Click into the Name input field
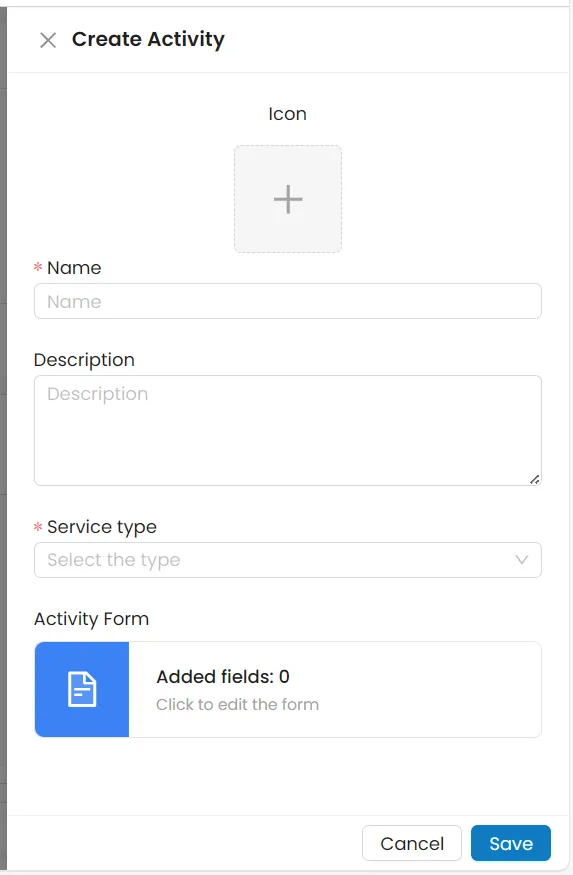This screenshot has width=573, height=875. pyautogui.click(x=288, y=301)
